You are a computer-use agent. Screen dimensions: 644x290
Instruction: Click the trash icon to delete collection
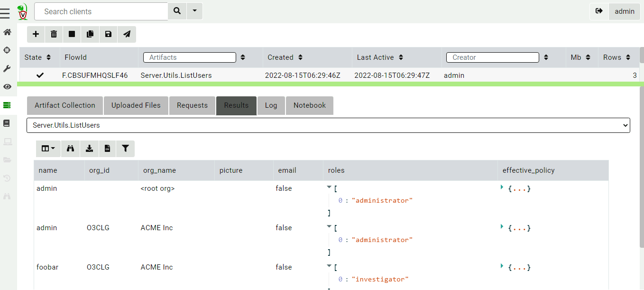[54, 34]
